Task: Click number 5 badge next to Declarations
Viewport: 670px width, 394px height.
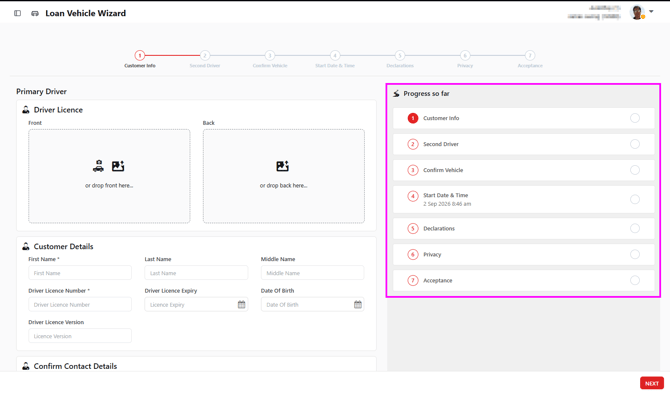Action: point(413,229)
